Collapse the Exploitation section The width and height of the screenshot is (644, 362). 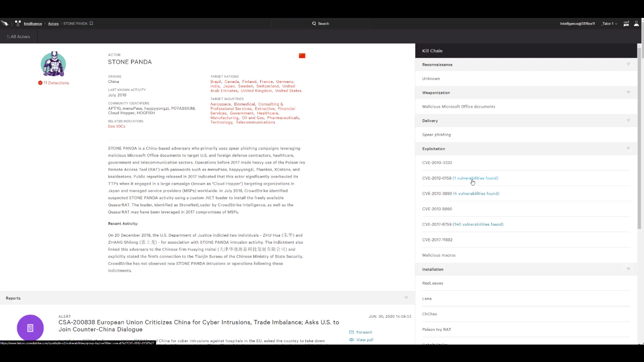(x=628, y=148)
